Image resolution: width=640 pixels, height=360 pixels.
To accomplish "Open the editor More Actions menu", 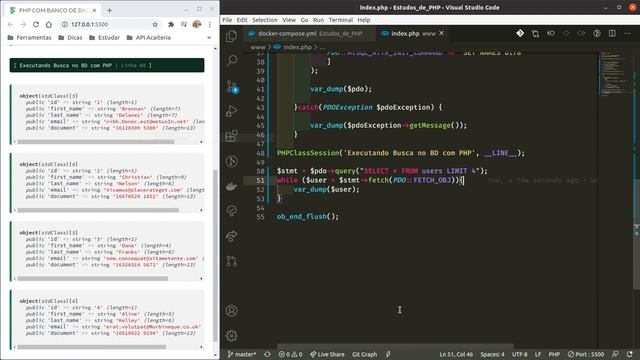I will pyautogui.click(x=628, y=33).
